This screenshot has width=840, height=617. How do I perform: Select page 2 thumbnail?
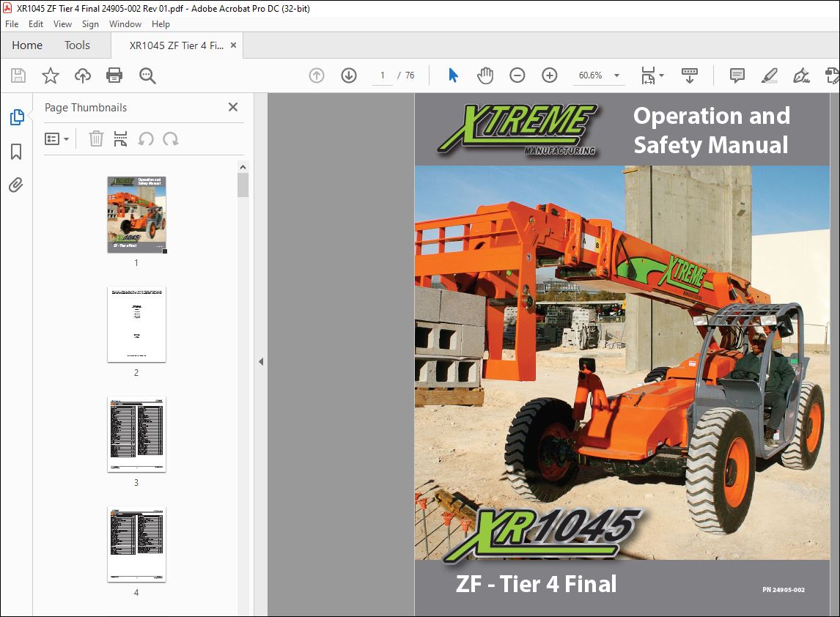pos(136,325)
